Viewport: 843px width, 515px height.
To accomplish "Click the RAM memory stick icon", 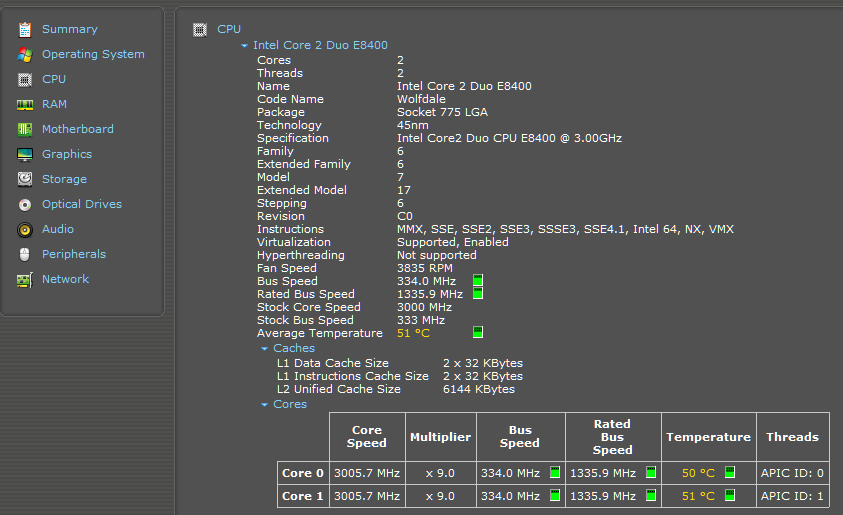I will (25, 104).
